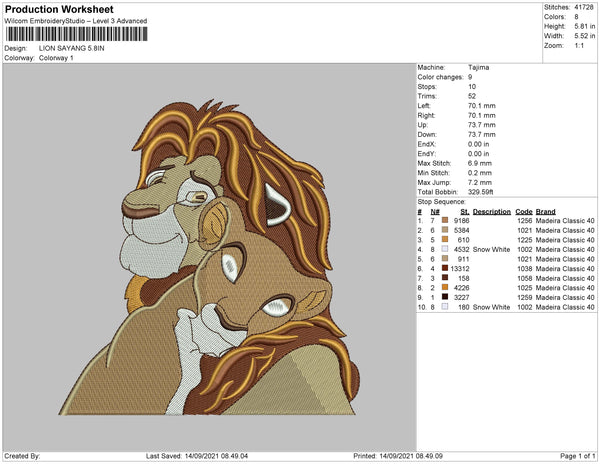
Task: Click stitch count '13312' in row 6
Action: [x=460, y=269]
